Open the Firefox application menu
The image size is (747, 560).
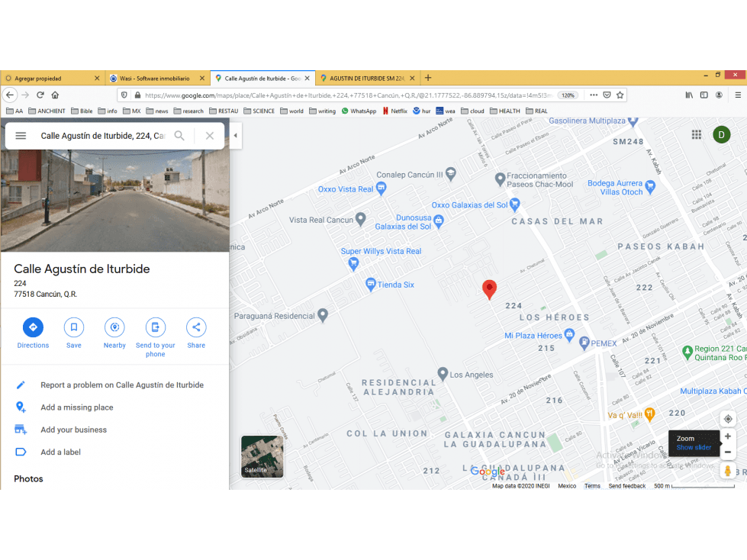[738, 95]
